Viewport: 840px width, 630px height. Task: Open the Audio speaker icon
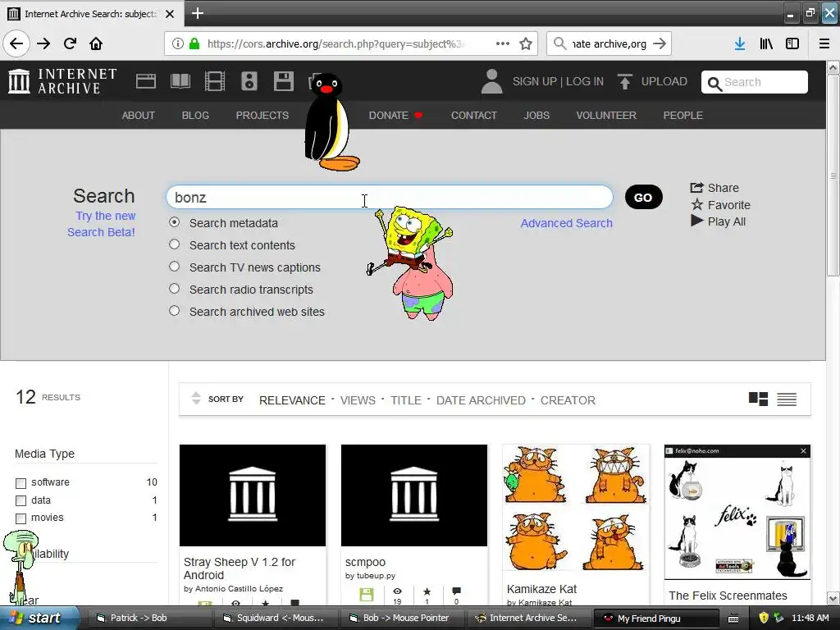[x=249, y=81]
